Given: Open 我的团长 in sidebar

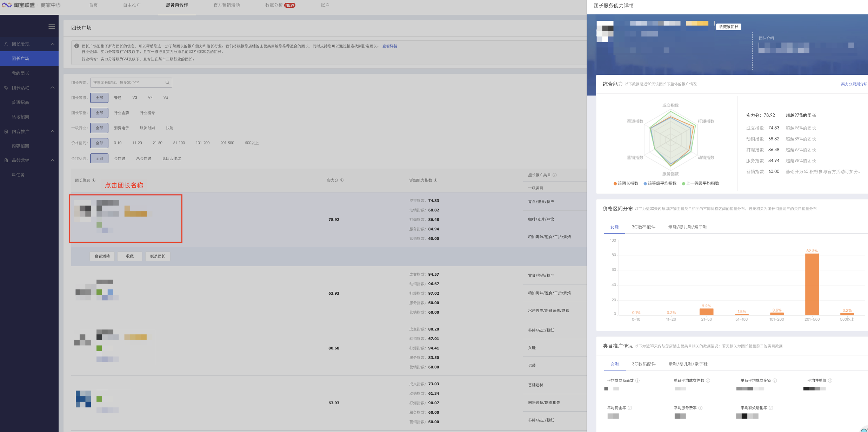Looking at the screenshot, I should point(20,73).
